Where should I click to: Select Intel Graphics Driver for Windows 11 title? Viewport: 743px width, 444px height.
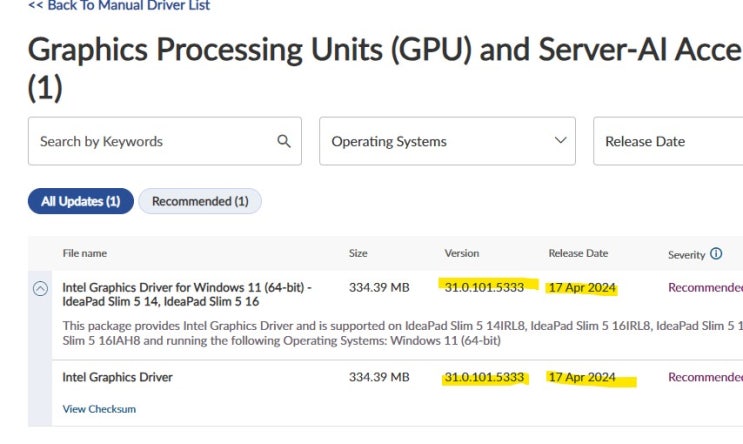(187, 294)
